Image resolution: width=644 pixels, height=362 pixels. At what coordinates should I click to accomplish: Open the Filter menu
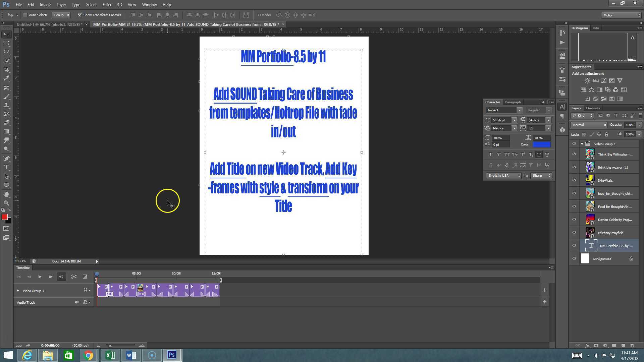(107, 5)
